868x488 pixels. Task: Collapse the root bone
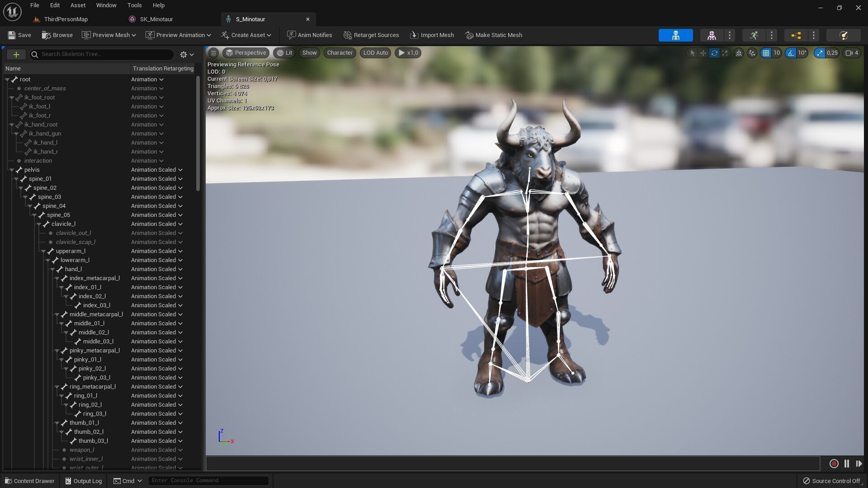pos(7,80)
